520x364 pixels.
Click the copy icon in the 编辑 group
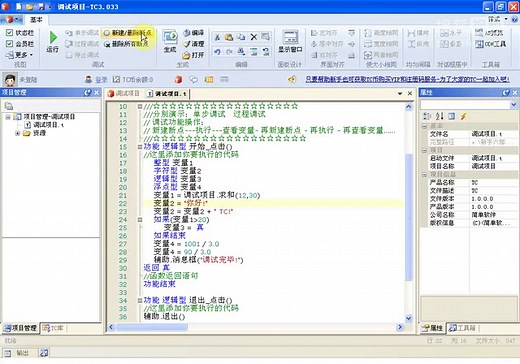[241, 37]
